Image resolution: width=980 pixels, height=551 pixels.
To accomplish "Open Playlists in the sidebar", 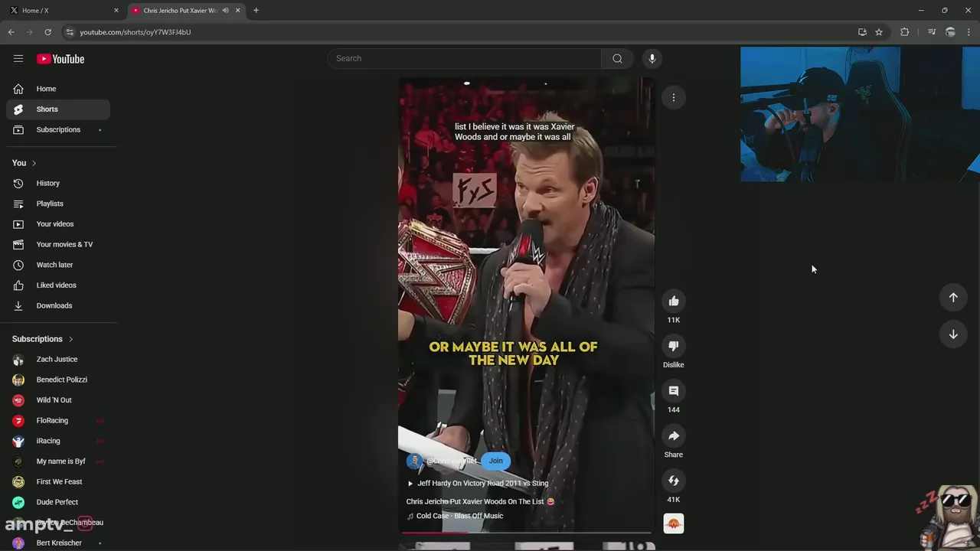I will click(x=58, y=204).
